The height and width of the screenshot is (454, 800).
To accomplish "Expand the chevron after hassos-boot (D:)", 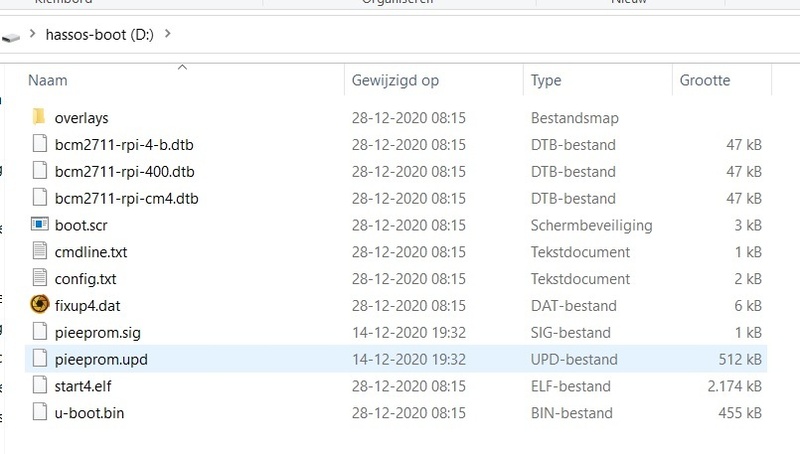I will (x=167, y=34).
